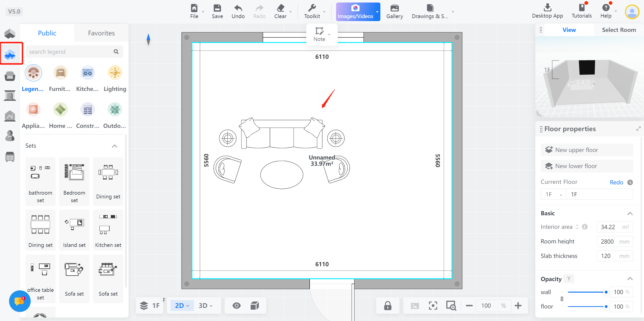Image resolution: width=644 pixels, height=321 pixels.
Task: Toggle the Opacity Y switch
Action: click(x=569, y=279)
